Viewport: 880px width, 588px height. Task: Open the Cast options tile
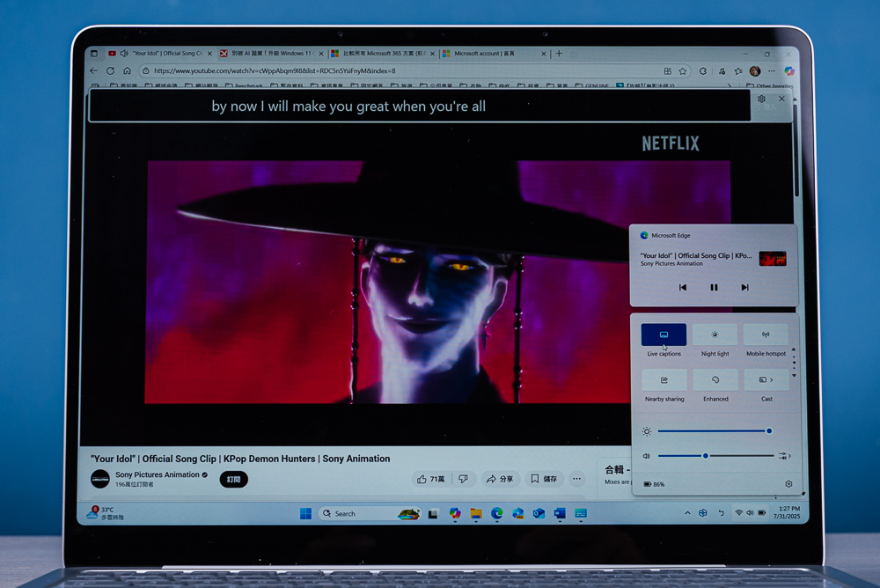pos(766,380)
